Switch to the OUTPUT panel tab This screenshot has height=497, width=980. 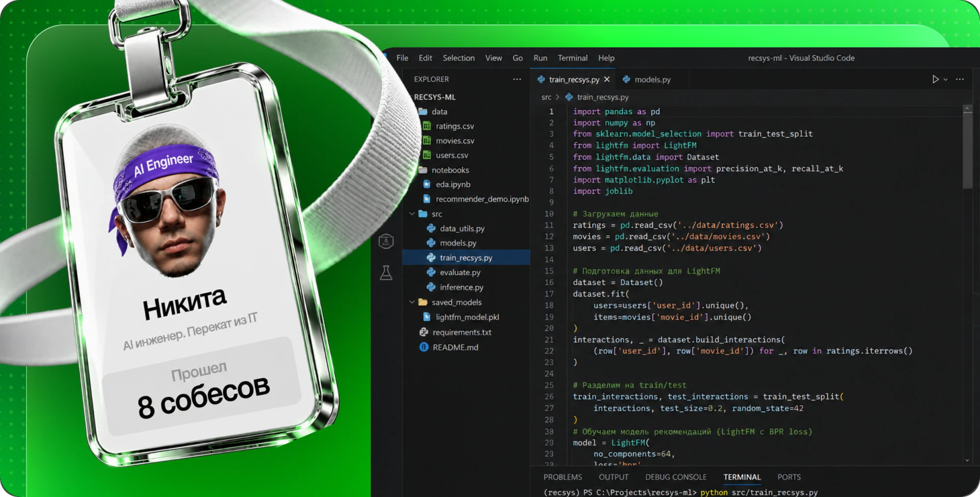[x=614, y=477]
